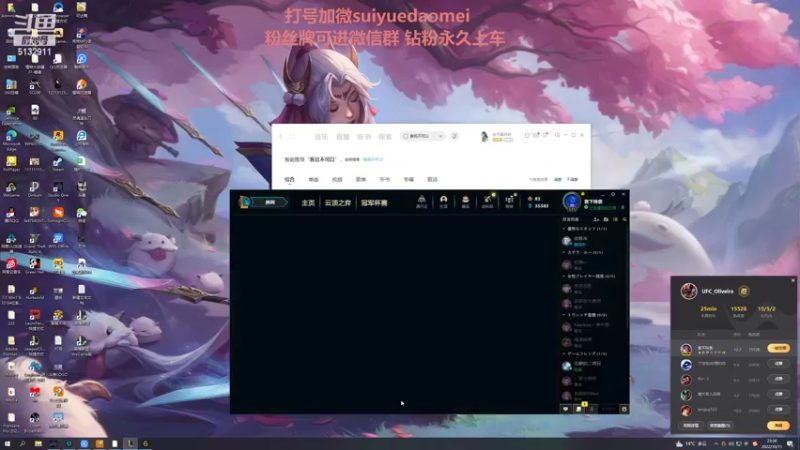
Task: Select 歌词 search results tab
Action: coord(433,180)
